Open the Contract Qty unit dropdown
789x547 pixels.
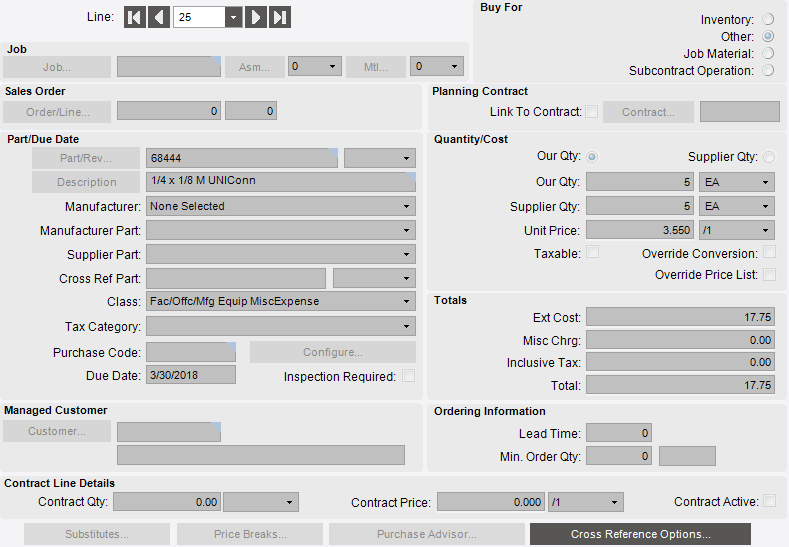point(289,502)
